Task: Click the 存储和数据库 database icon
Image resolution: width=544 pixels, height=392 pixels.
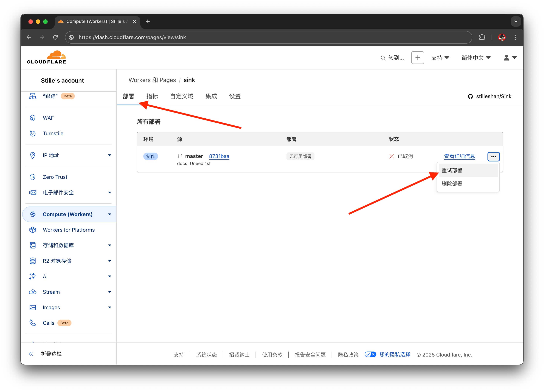Action: [x=33, y=245]
